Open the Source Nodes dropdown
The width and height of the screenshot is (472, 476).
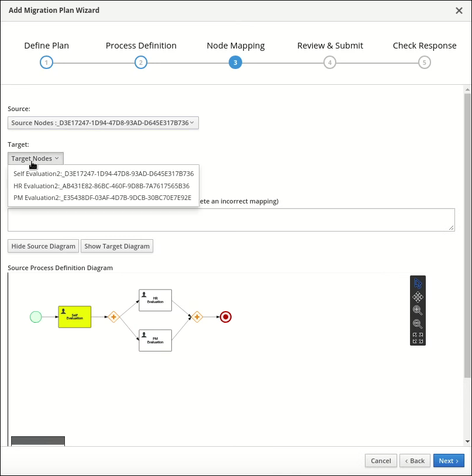coord(103,123)
